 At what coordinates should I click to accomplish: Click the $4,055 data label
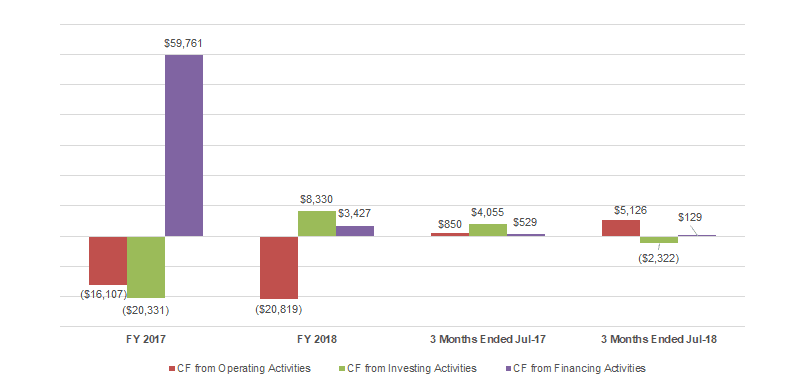(x=487, y=213)
